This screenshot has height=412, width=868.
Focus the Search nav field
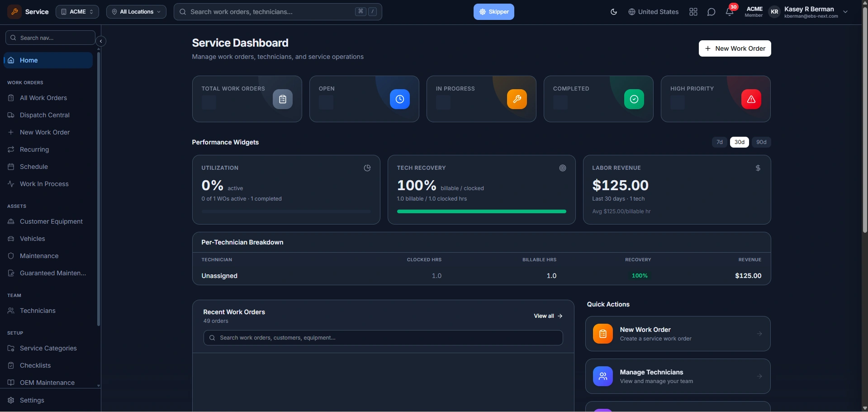tap(50, 38)
